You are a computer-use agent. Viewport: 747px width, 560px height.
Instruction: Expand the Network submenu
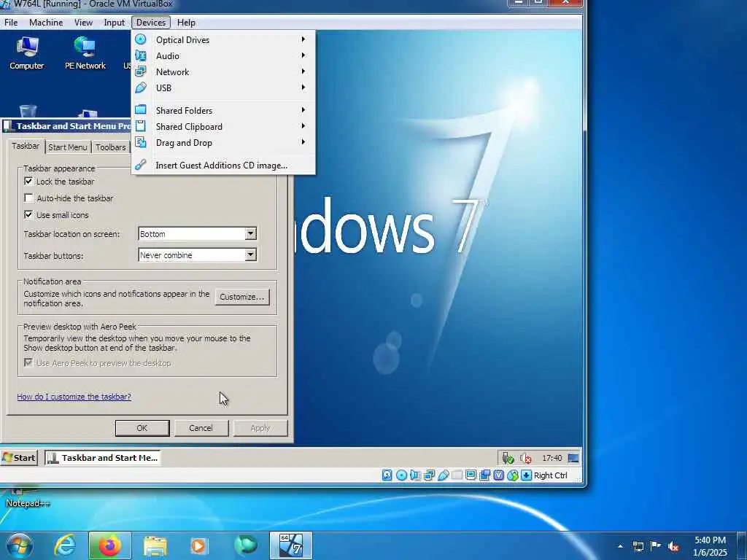coord(223,72)
